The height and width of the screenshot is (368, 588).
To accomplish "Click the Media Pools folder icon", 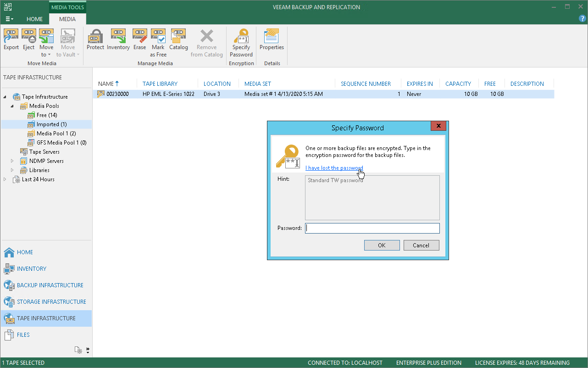I will click(24, 106).
